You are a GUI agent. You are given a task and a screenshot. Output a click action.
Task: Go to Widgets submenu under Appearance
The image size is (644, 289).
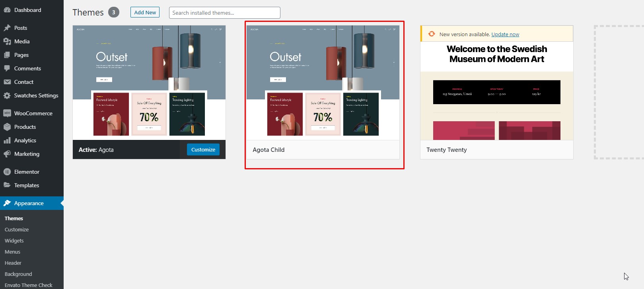pos(14,241)
